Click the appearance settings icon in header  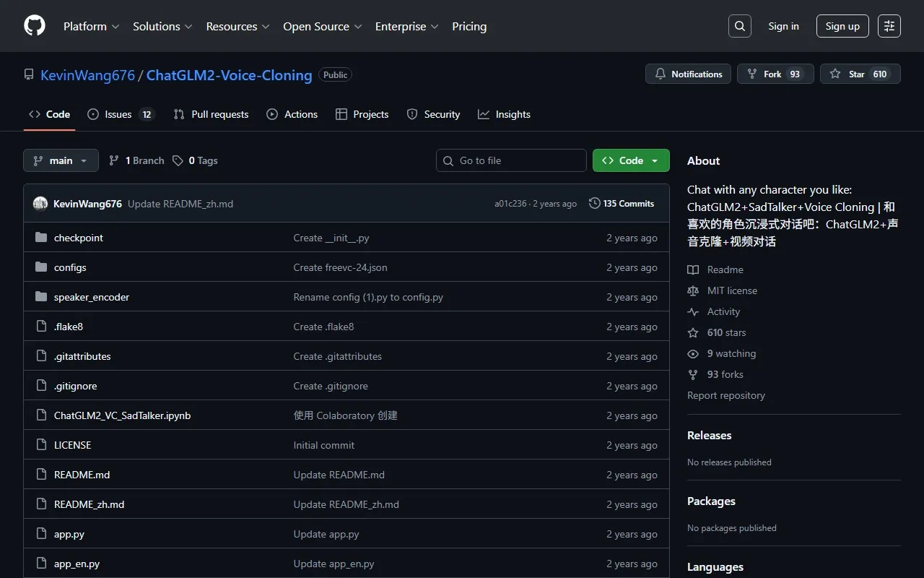pos(889,26)
